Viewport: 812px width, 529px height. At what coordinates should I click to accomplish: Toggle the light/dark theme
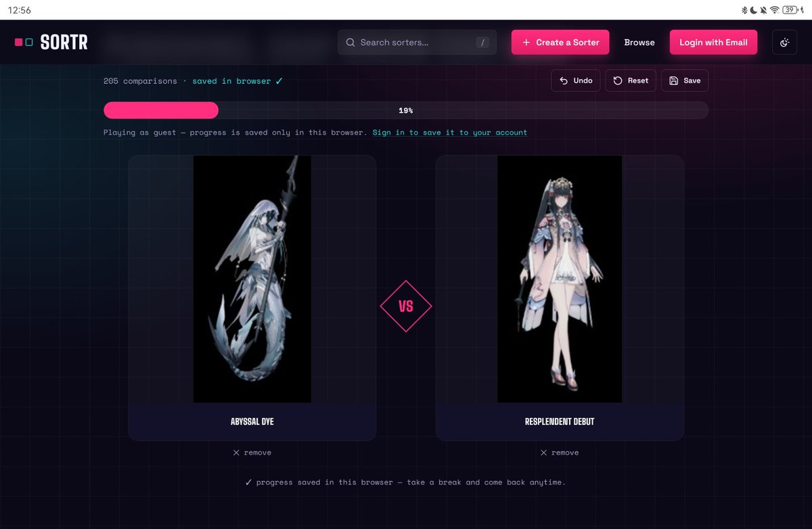(x=784, y=42)
